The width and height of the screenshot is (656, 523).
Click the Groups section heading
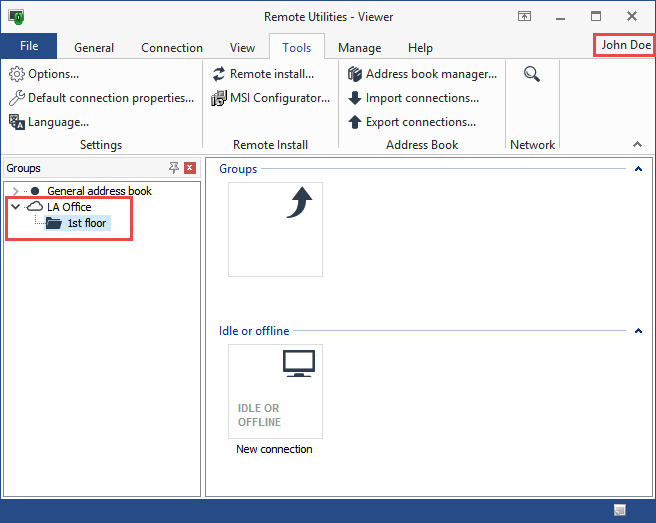click(238, 169)
